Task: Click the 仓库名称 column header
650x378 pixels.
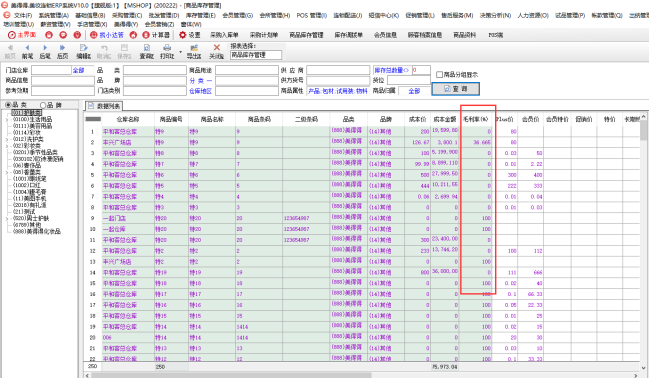Action: [128, 119]
